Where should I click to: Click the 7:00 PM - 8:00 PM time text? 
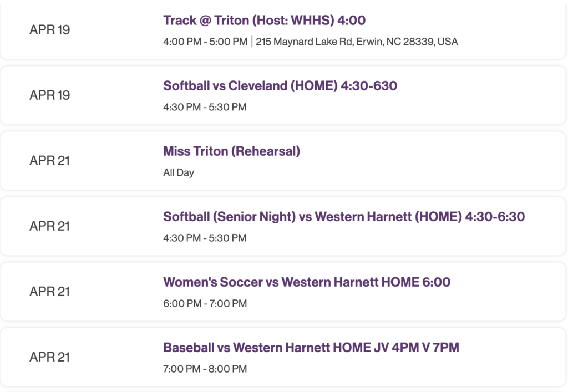pyautogui.click(x=204, y=369)
